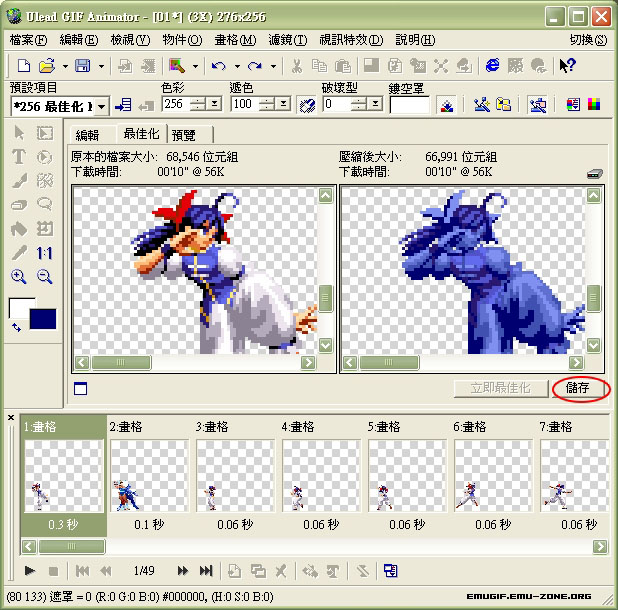Open the 預設項目 preset dropdown

coord(102,106)
